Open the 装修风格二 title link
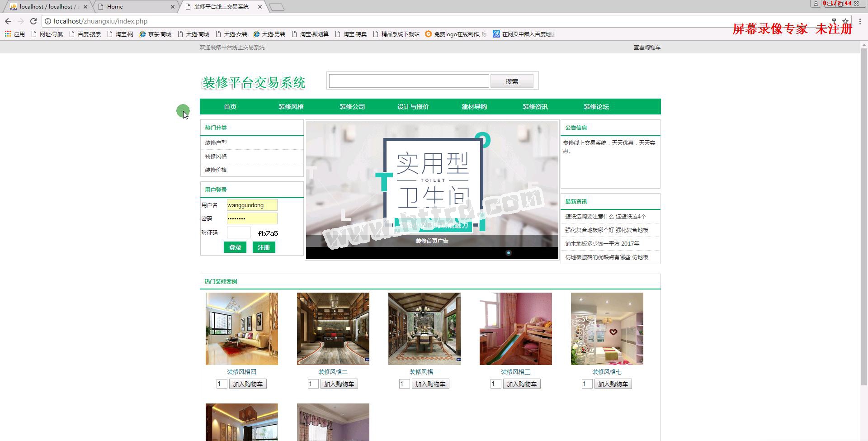Viewport: 868px width, 441px height. click(x=333, y=372)
